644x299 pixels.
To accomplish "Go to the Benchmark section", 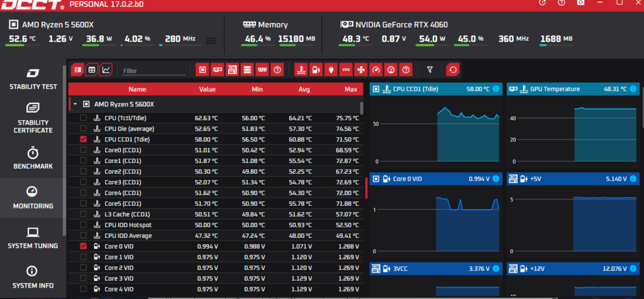I will (x=33, y=159).
